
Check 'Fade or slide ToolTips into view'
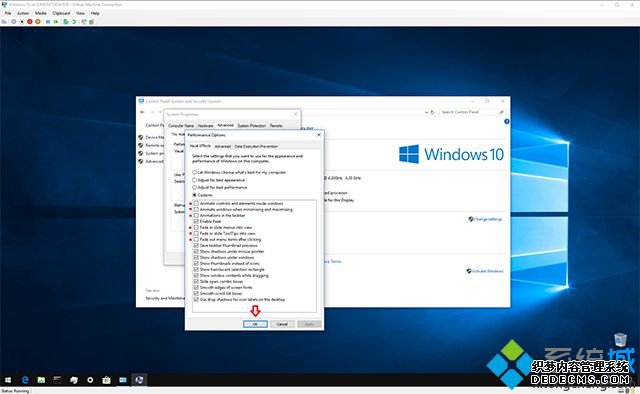point(196,233)
